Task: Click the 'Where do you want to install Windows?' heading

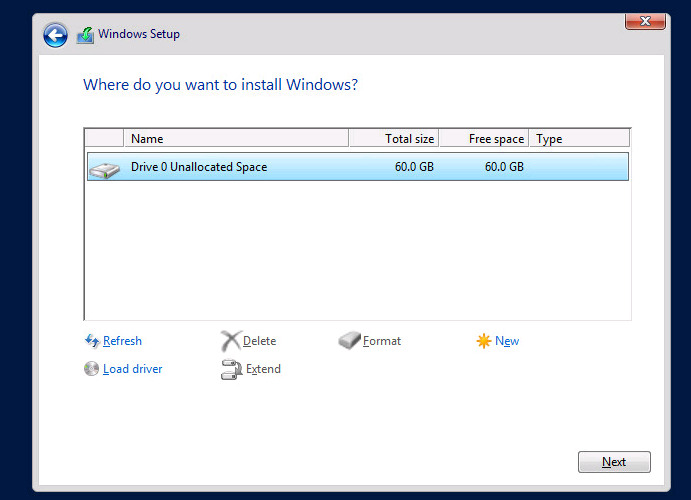Action: [x=220, y=85]
